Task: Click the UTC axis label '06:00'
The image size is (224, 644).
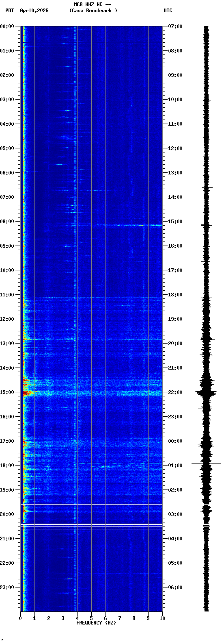Action: coord(175,587)
